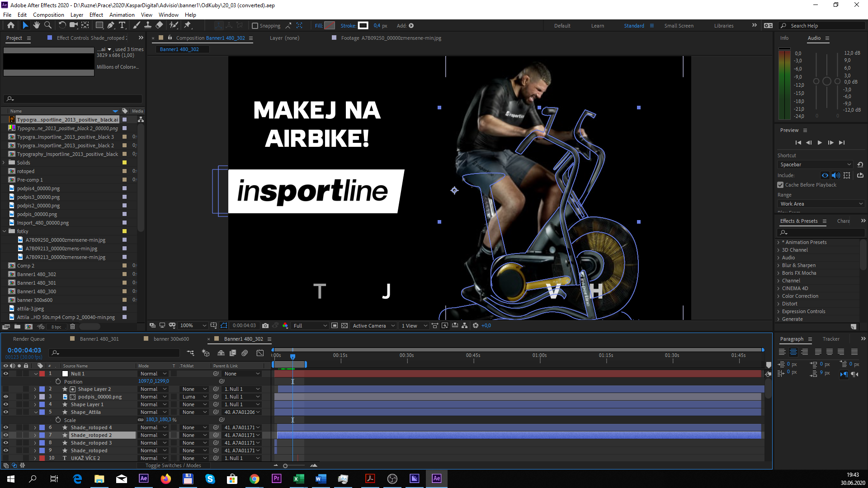The height and width of the screenshot is (488, 868).
Task: Open the Effect menu
Action: pyautogui.click(x=96, y=15)
